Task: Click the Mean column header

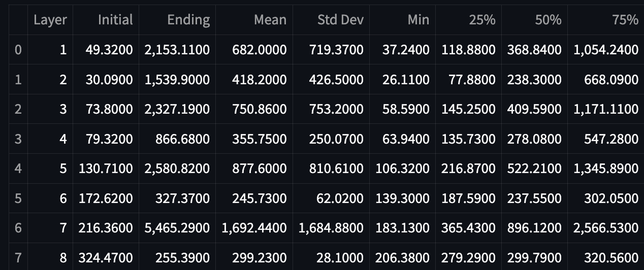Action: [x=270, y=20]
